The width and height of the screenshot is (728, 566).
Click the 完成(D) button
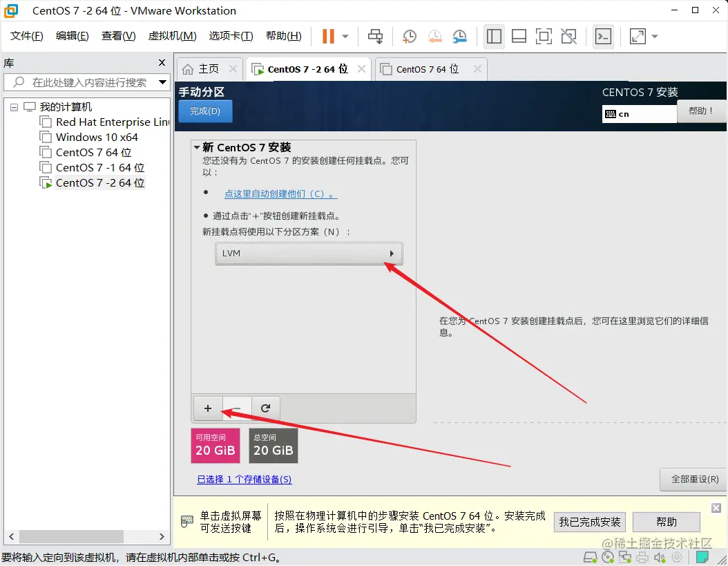[205, 111]
